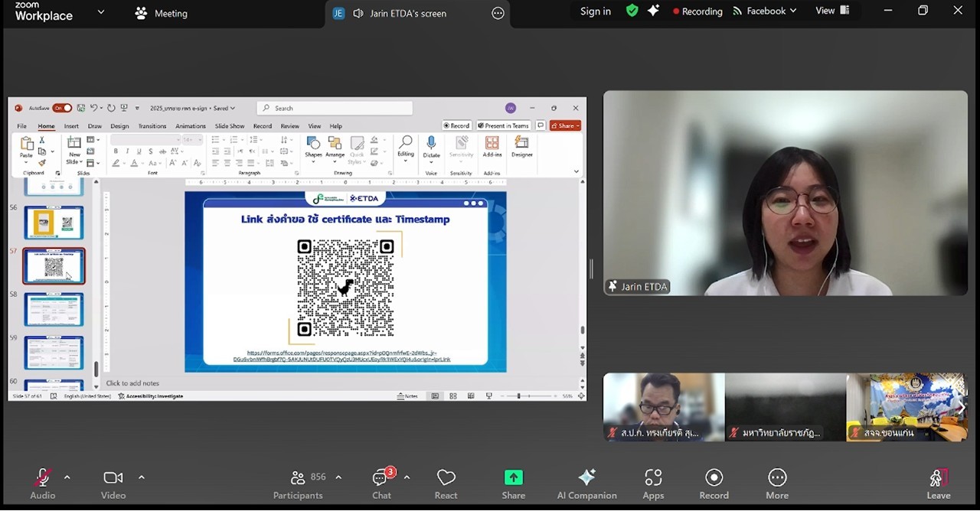Viewport: 980px width, 511px height.
Task: Select slide 59 thumbnail
Action: pos(54,353)
